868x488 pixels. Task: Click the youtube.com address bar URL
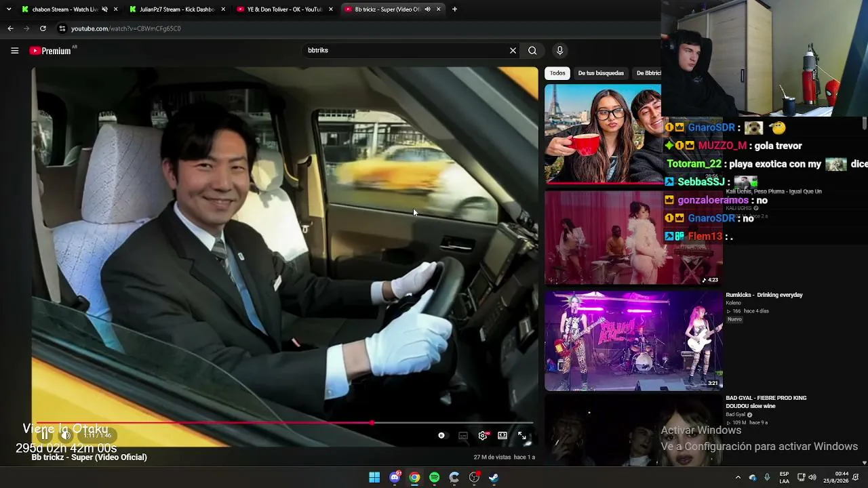[126, 28]
